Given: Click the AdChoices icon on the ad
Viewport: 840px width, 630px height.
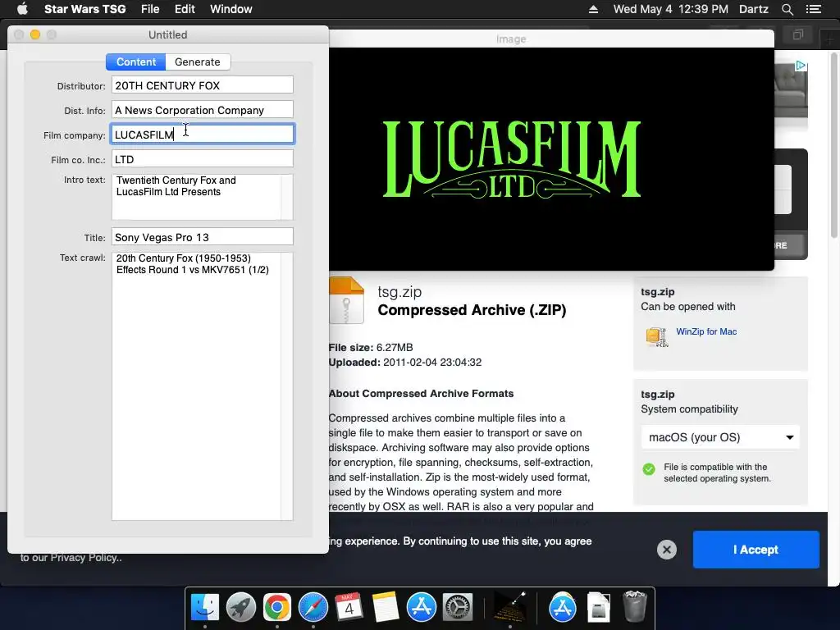Looking at the screenshot, I should pos(801,66).
